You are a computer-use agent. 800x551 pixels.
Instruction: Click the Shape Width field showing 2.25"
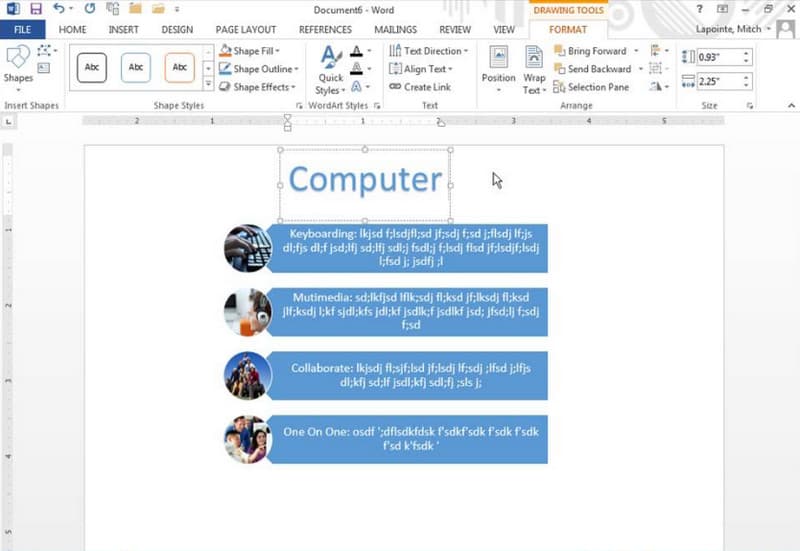point(718,81)
